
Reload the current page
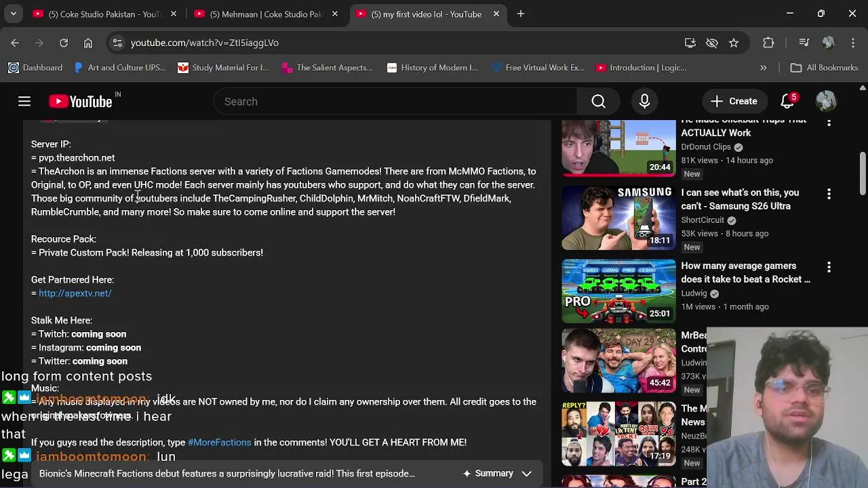click(x=64, y=43)
